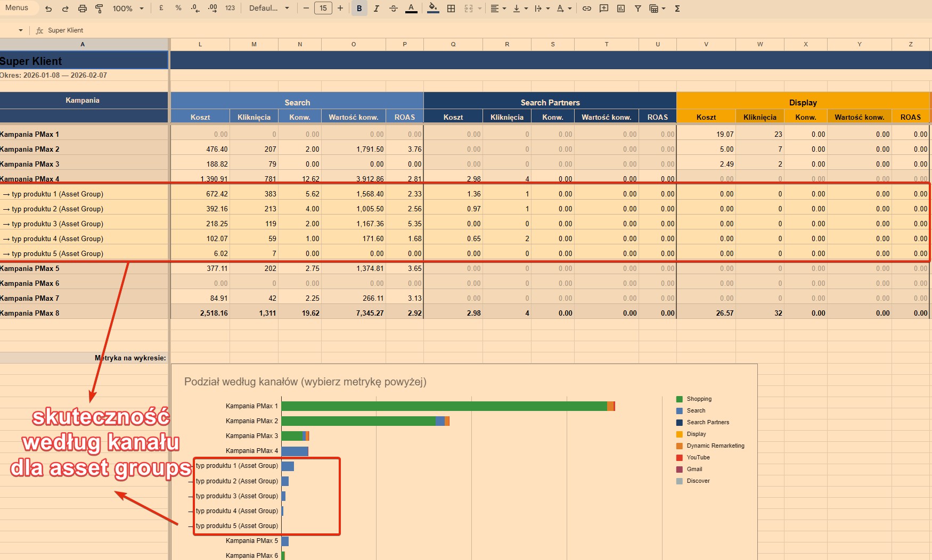Open the functions sigma icon
The image size is (932, 560).
677,9
